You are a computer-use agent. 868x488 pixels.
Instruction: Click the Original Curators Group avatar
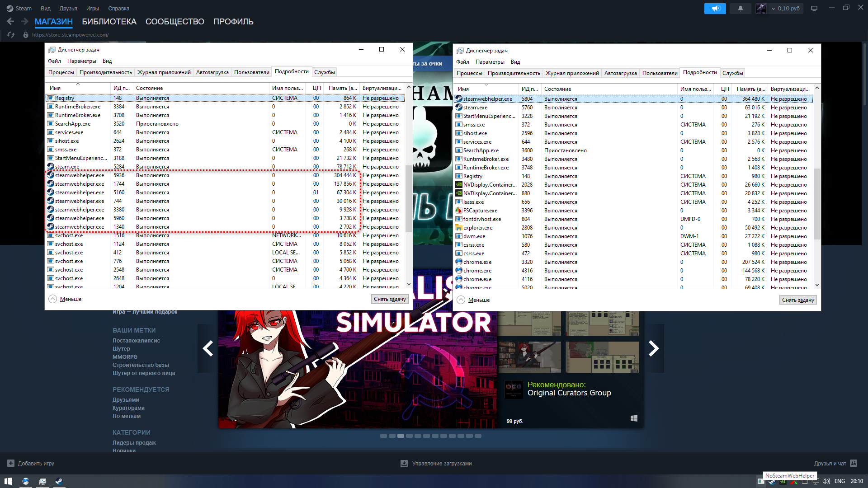click(x=514, y=389)
